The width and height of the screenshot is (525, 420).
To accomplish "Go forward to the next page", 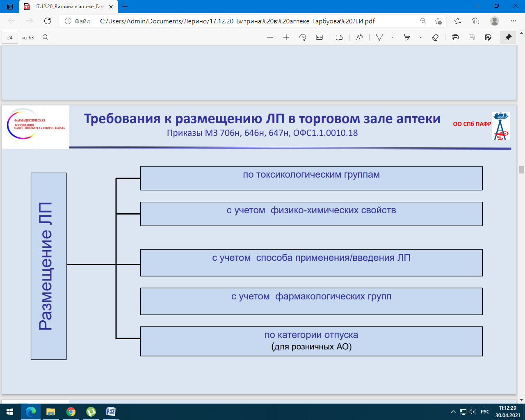I will (30, 21).
